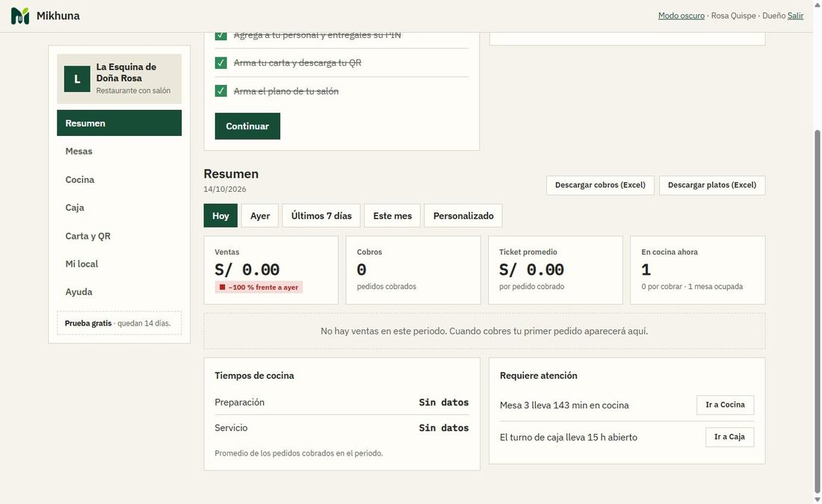Click the Cobros card
Image resolution: width=822 pixels, height=504 pixels.
pyautogui.click(x=413, y=270)
